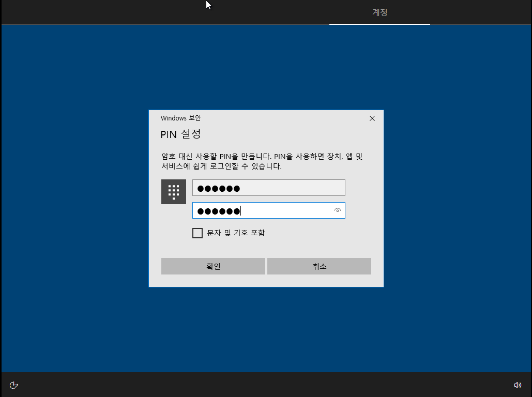The width and height of the screenshot is (532, 397).
Task: Confirm PIN with the 확인 button
Action: coord(213,266)
